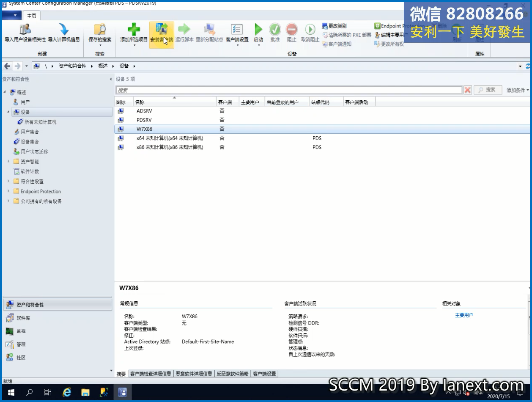
Task: Sort by the 站点代码 column header
Action: click(326, 102)
